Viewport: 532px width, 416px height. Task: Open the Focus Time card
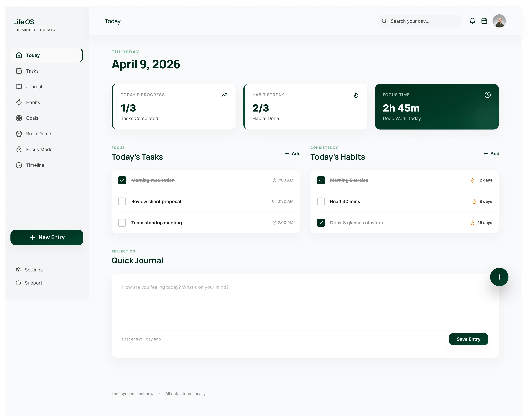click(437, 106)
